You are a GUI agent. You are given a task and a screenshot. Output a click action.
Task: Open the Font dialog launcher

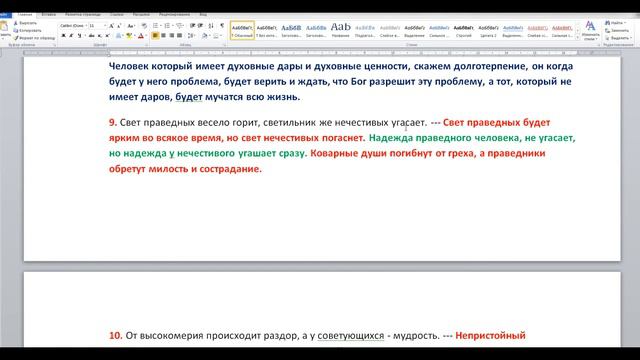point(147,45)
